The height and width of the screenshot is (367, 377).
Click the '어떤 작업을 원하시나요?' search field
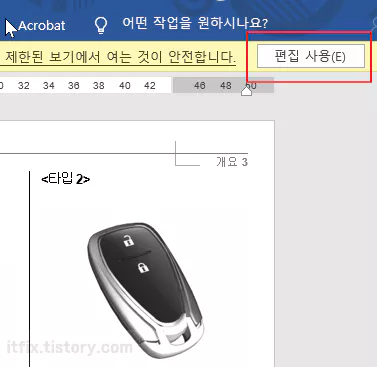[x=195, y=24]
